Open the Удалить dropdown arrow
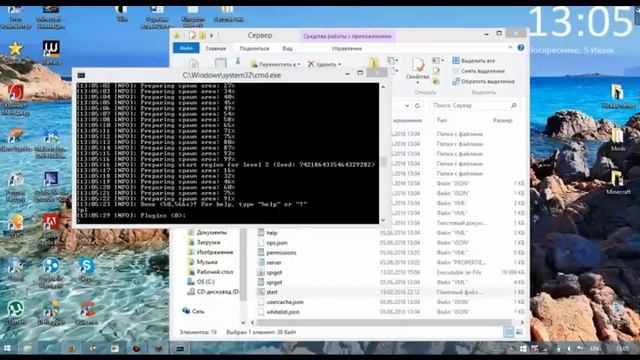 339,64
